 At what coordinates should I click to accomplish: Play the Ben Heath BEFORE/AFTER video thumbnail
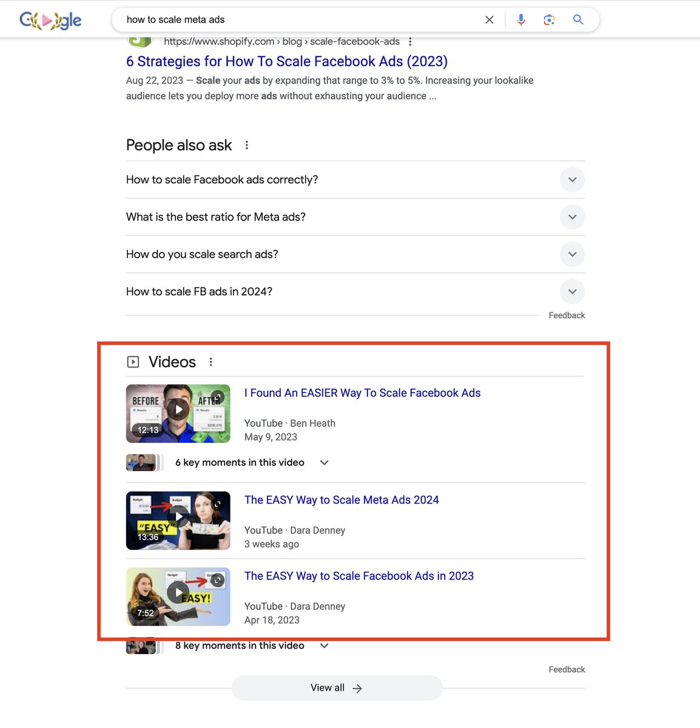coord(178,414)
